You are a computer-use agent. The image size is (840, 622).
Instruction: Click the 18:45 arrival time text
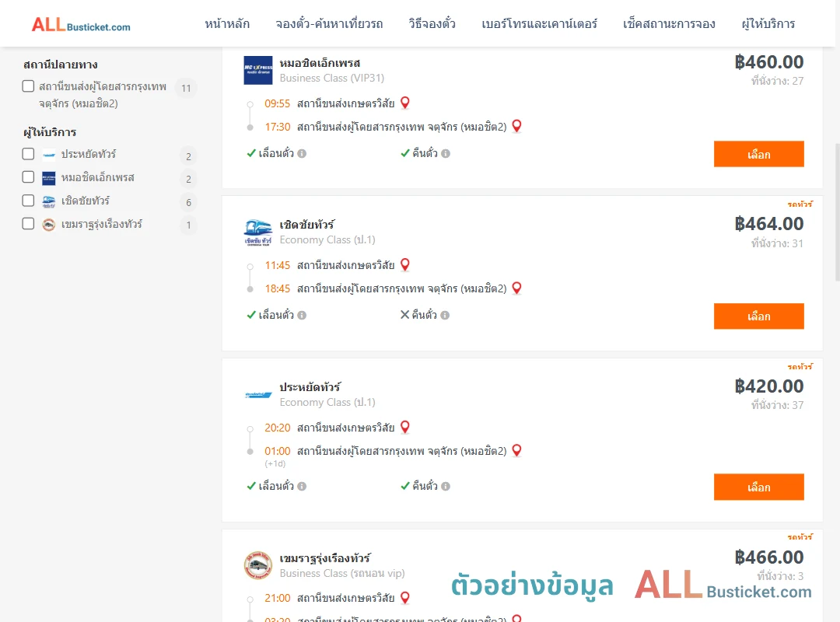pos(277,288)
